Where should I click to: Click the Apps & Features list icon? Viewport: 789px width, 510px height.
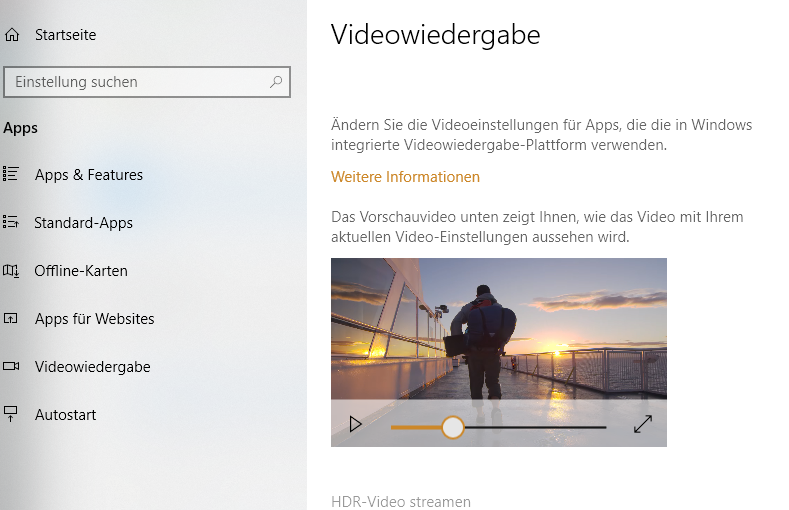point(11,174)
